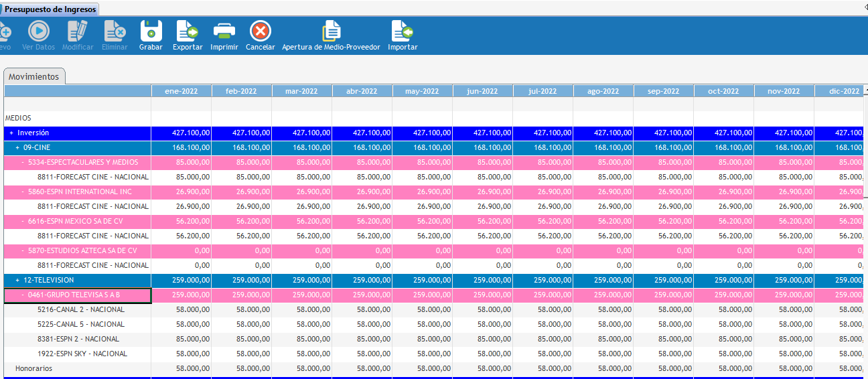The width and height of the screenshot is (868, 379).
Task: Click the nov-2022 column header
Action: click(784, 91)
